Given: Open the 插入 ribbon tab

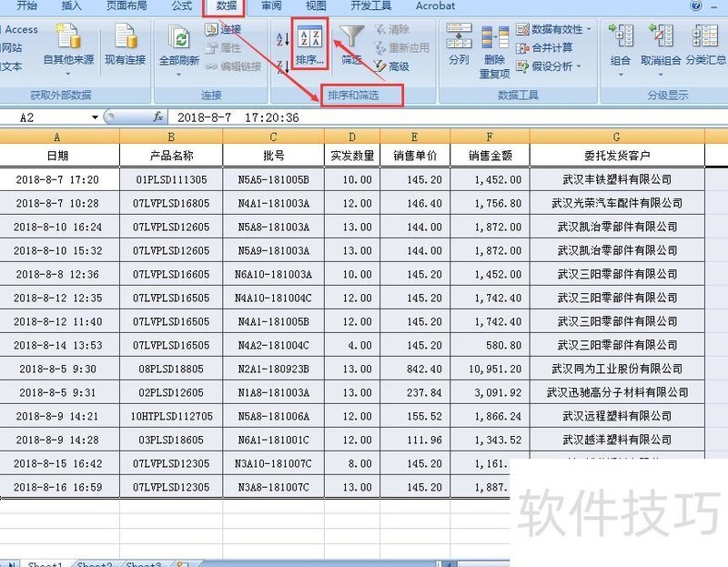Looking at the screenshot, I should click(72, 6).
